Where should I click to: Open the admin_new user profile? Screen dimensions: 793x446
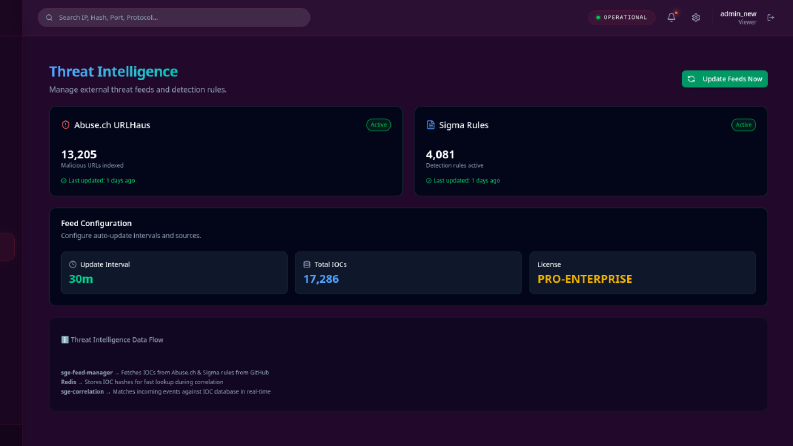click(738, 17)
